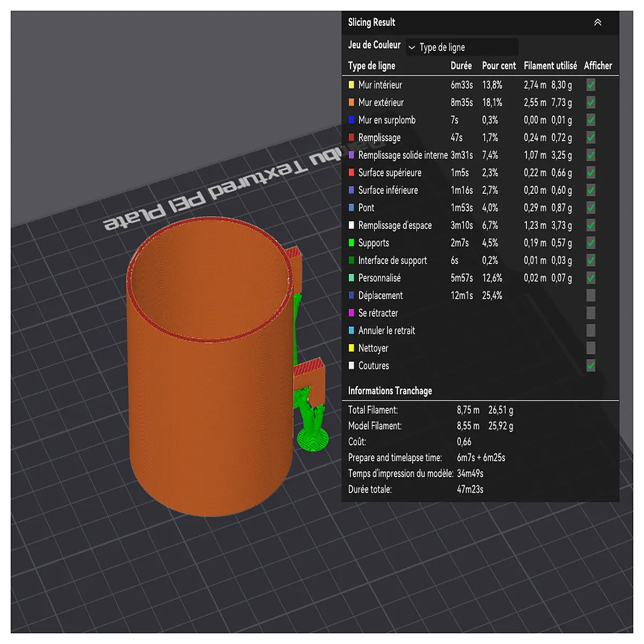Open the Type de ligne color scheme dropdown
This screenshot has height=644, width=644.
pyautogui.click(x=462, y=47)
